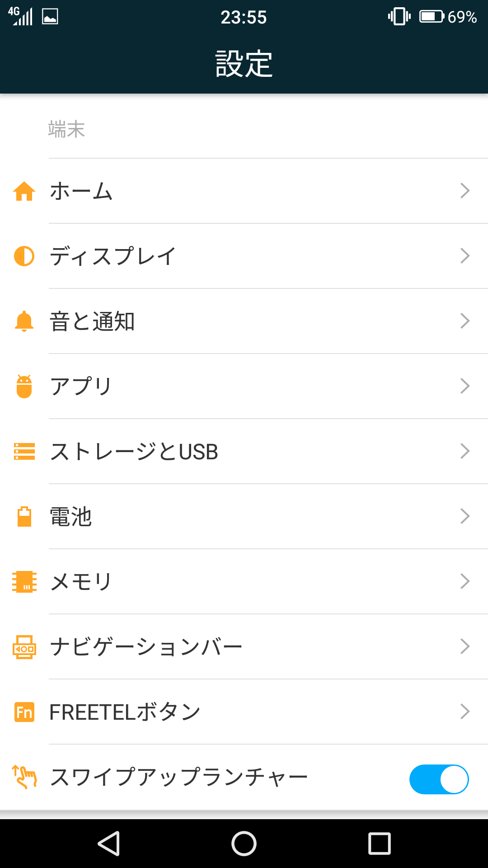
Task: Tap the Storage and USB stacked-bars icon
Action: 24,452
